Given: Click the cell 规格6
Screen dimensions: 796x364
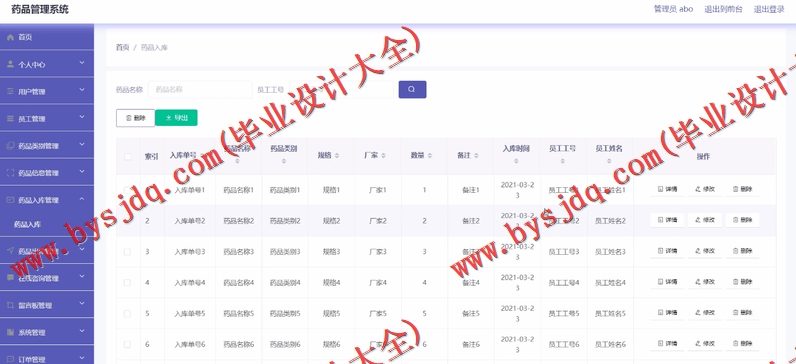Looking at the screenshot, I should (331, 345).
